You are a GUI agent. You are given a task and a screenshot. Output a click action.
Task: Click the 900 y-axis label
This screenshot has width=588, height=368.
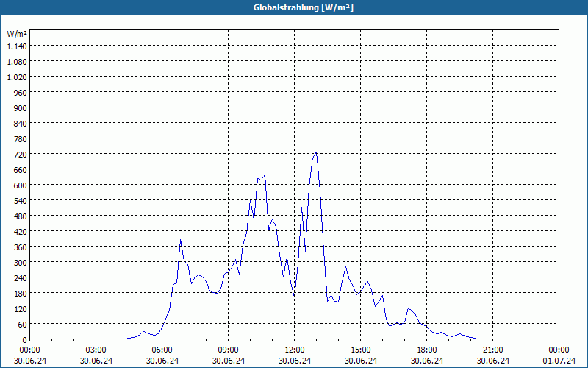[21, 108]
